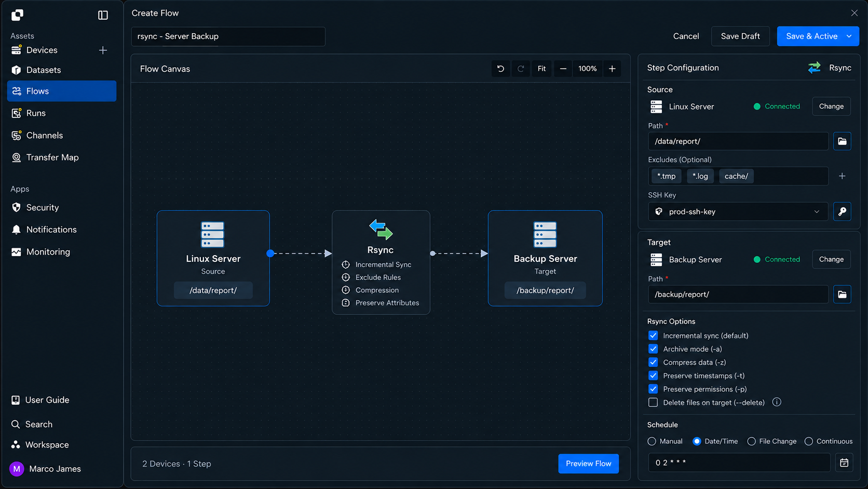Viewport: 868px width, 489px height.
Task: Browse folder for source path
Action: click(842, 141)
